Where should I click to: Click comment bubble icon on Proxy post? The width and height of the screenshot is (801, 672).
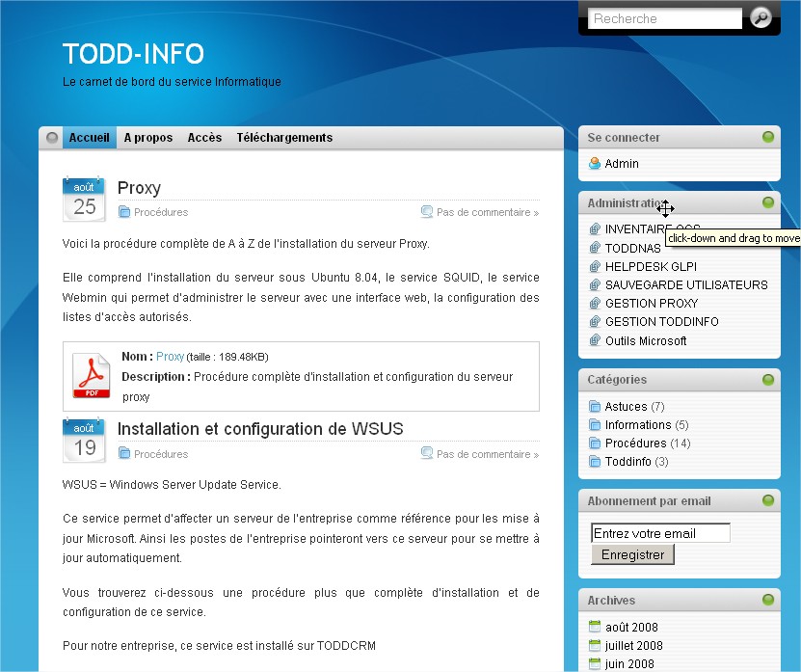[x=427, y=211]
